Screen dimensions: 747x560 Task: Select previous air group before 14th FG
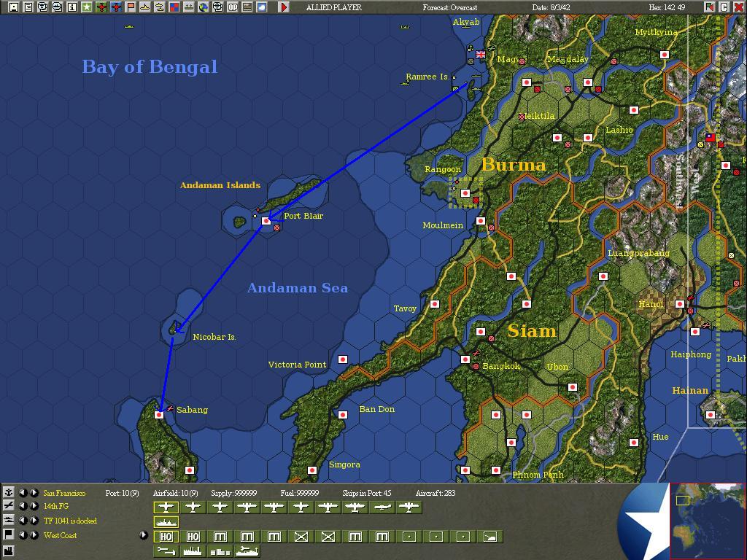[x=23, y=506]
